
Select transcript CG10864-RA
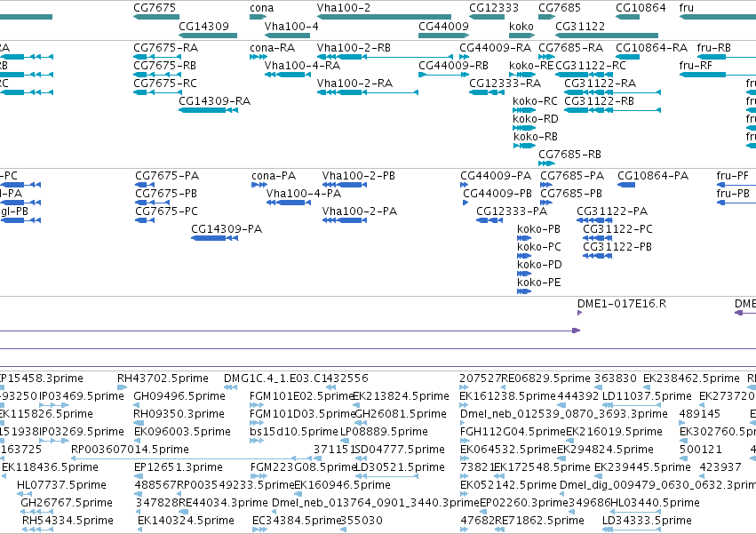pyautogui.click(x=652, y=48)
